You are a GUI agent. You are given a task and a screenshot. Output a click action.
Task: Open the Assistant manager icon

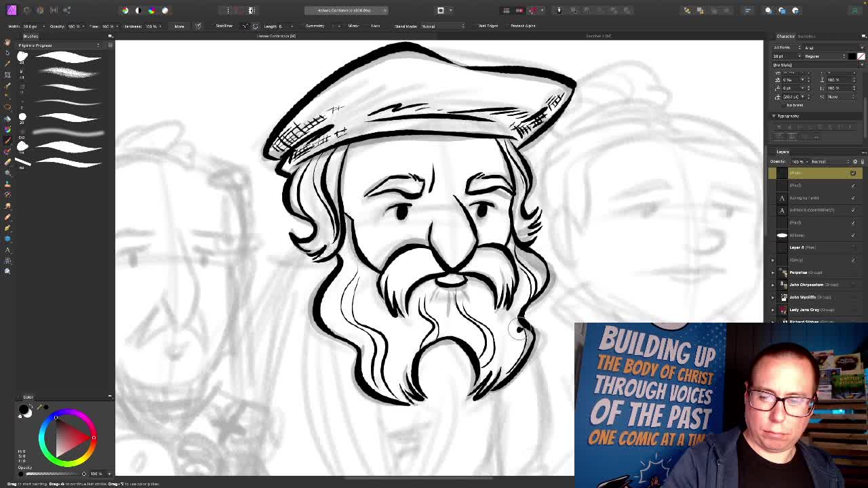(x=559, y=10)
